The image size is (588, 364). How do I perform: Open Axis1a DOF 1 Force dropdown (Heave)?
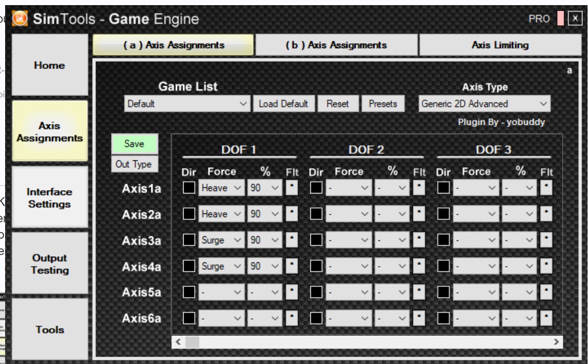point(222,188)
